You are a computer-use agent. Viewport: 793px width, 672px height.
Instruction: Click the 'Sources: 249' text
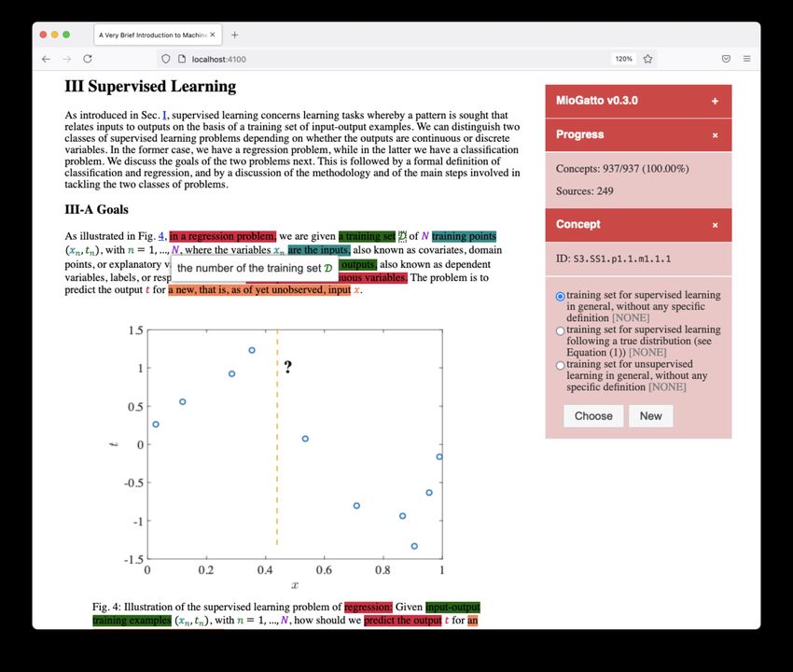coord(584,191)
